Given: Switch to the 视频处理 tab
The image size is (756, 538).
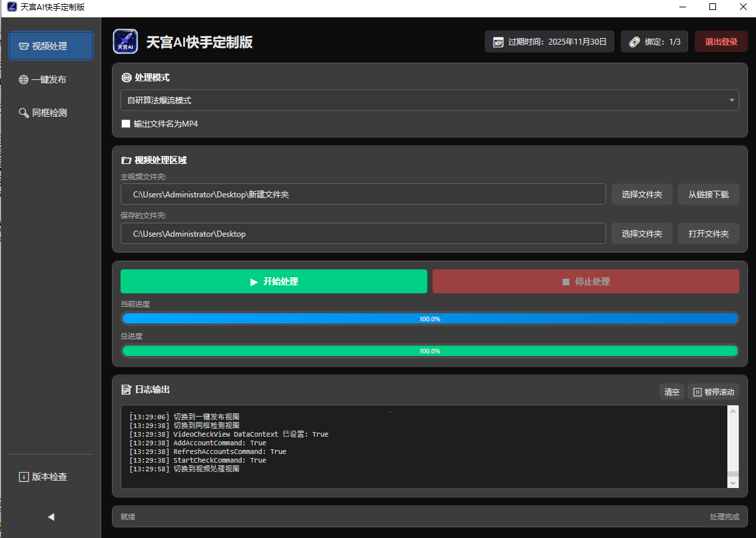Looking at the screenshot, I should click(x=51, y=47).
